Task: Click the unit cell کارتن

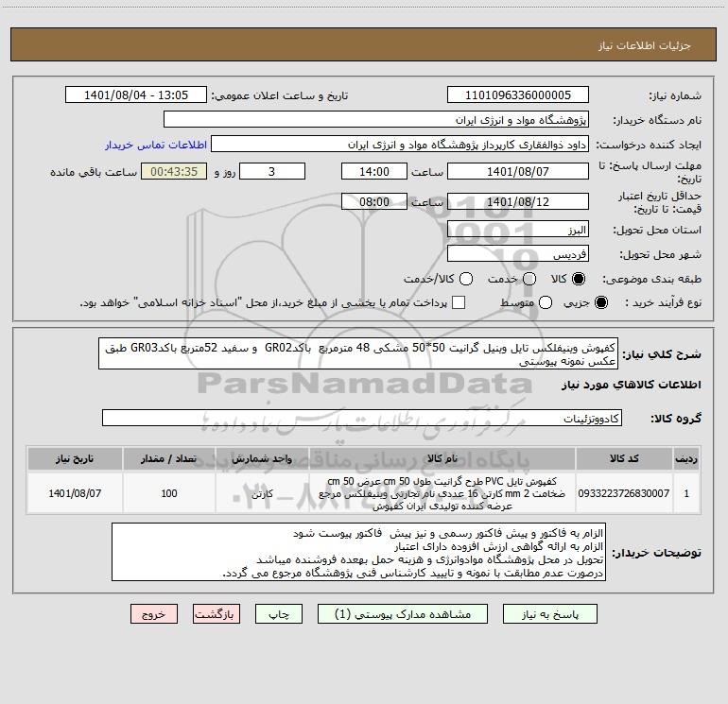Action: click(x=262, y=493)
